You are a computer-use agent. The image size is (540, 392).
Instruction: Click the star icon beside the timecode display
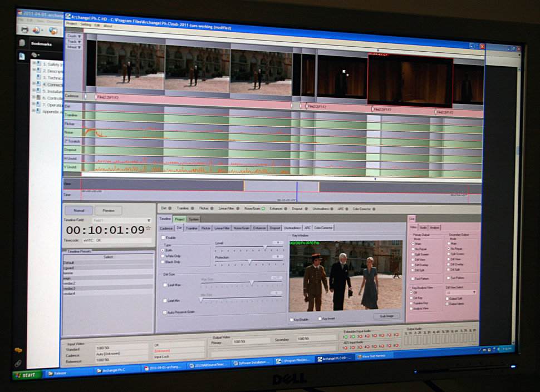click(x=148, y=229)
